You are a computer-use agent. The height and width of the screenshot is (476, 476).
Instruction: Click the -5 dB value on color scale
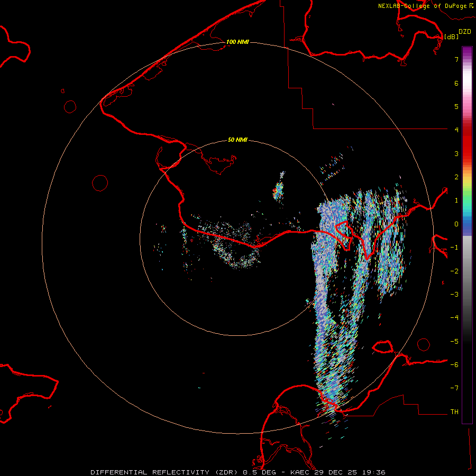[x=454, y=342]
